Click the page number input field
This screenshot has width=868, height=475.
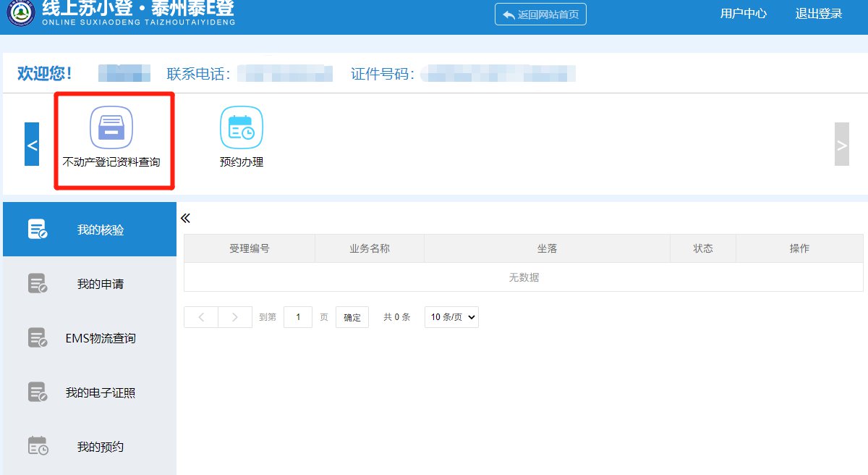298,317
